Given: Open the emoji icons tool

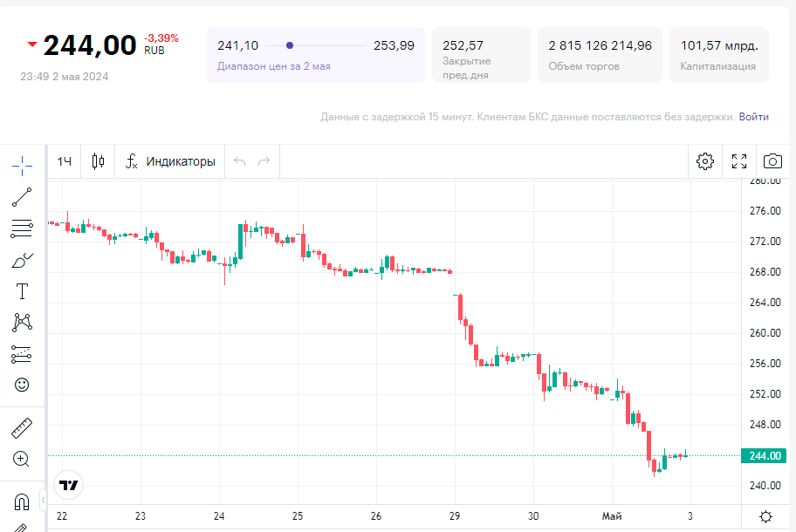Looking at the screenshot, I should pos(22,385).
